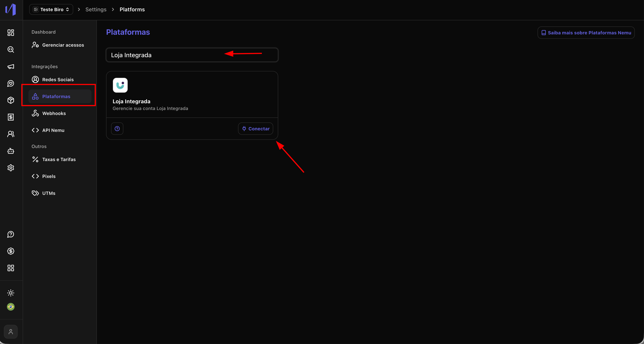Open Redes Sociais integrations page
The image size is (644, 344).
coord(58,80)
